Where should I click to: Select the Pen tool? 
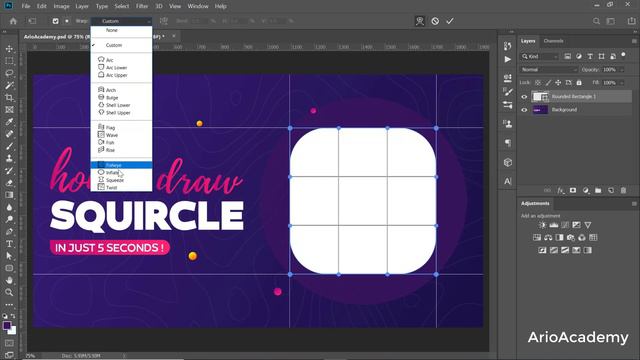[9, 231]
